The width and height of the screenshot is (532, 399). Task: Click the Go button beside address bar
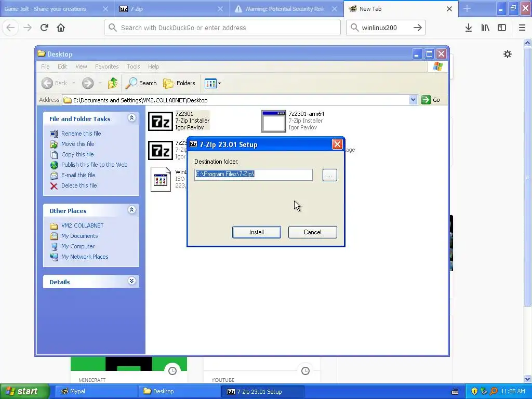tap(431, 100)
